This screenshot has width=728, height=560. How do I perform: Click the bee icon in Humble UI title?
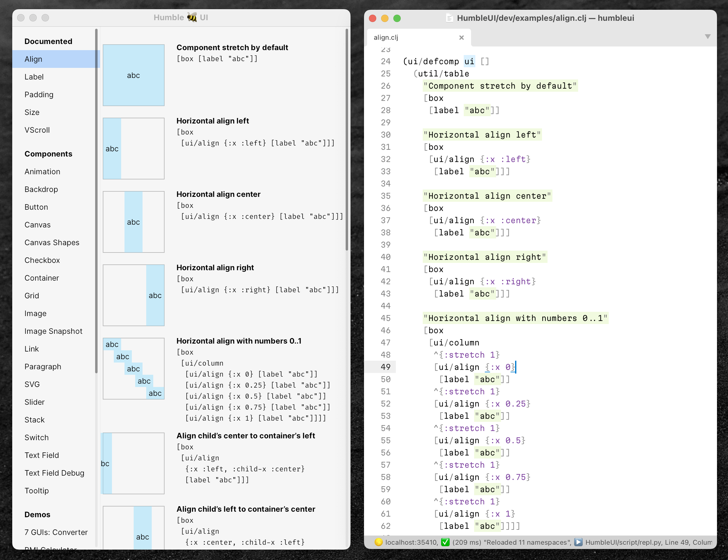pos(192,17)
